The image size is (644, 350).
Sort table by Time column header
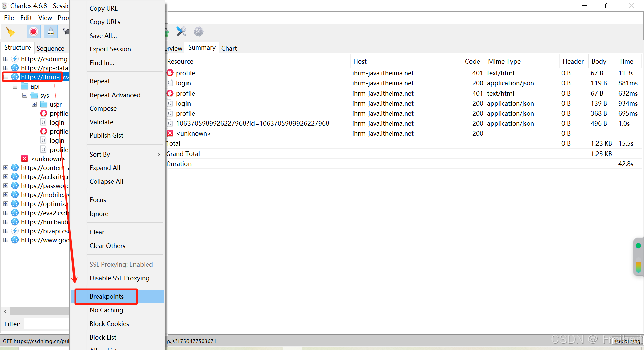(x=628, y=61)
